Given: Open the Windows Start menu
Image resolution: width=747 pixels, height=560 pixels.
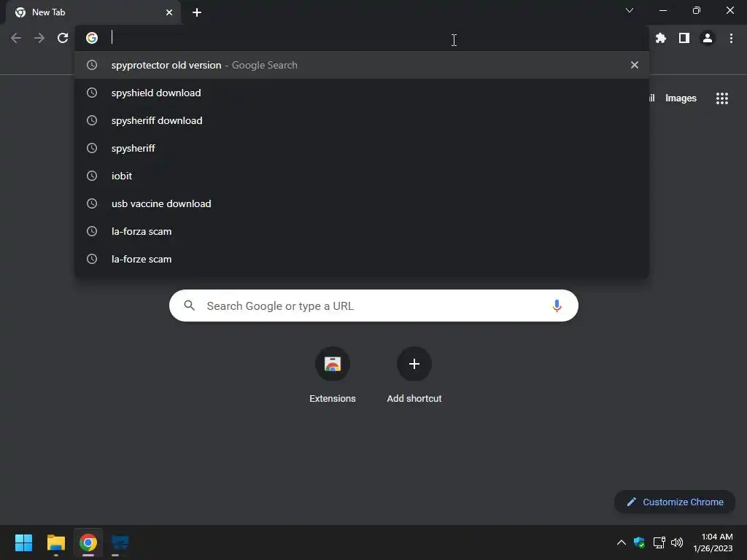Looking at the screenshot, I should pyautogui.click(x=23, y=542).
